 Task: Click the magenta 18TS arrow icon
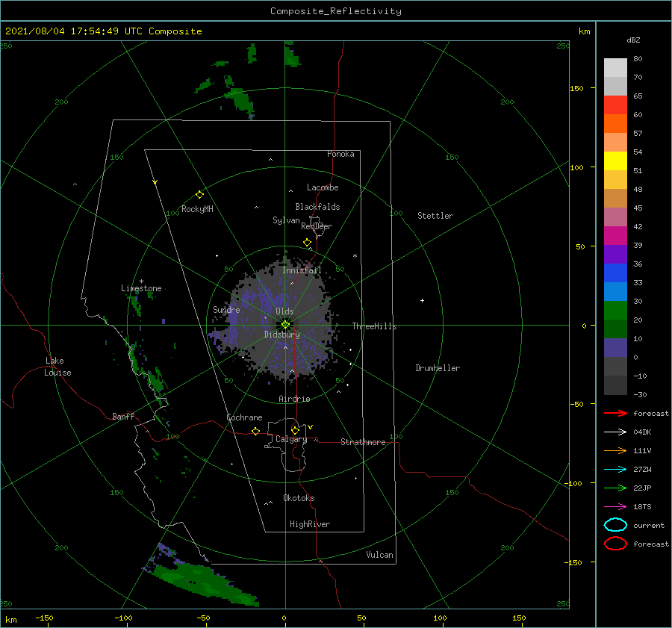point(615,507)
